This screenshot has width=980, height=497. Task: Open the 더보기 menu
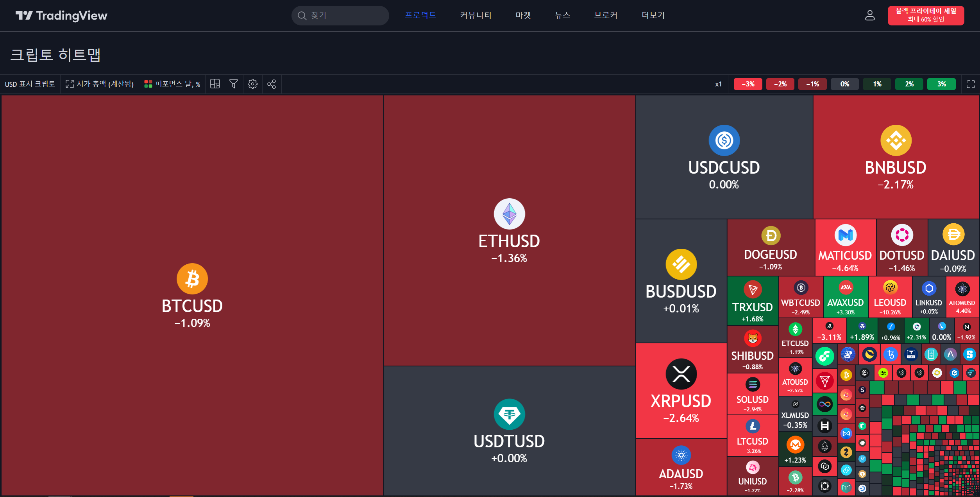pos(653,15)
